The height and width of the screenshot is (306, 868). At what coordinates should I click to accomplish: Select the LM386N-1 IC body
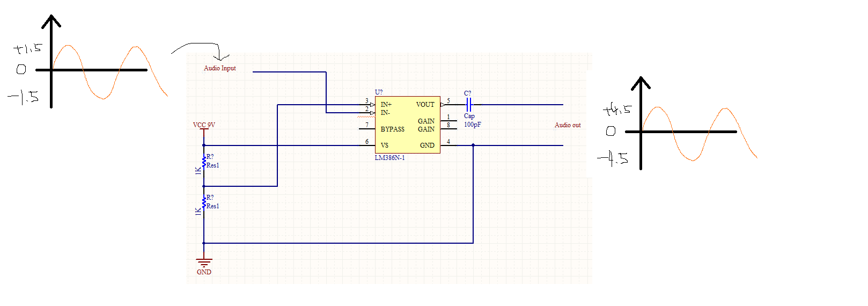click(408, 125)
